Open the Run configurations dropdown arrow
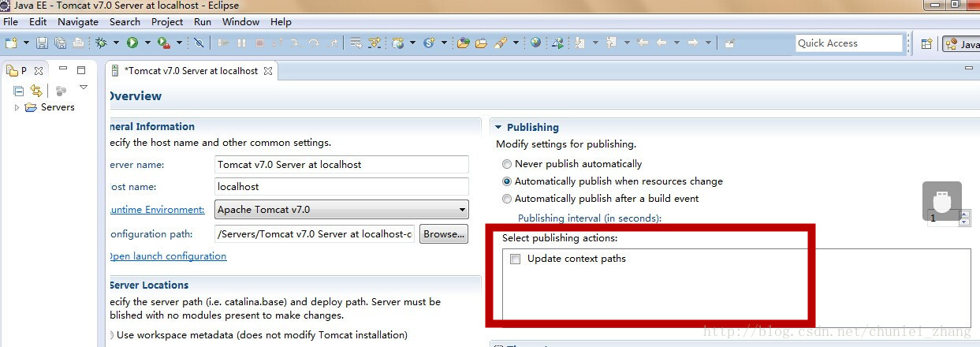This screenshot has height=347, width=980. pos(147,43)
